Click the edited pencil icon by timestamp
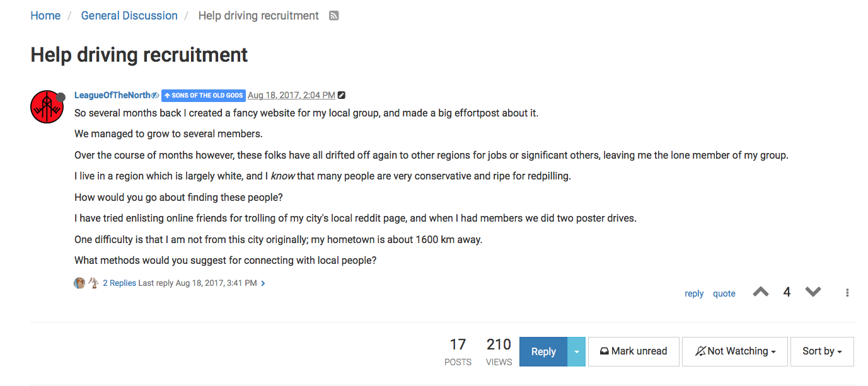Screen dimensions: 868x386 (342, 96)
